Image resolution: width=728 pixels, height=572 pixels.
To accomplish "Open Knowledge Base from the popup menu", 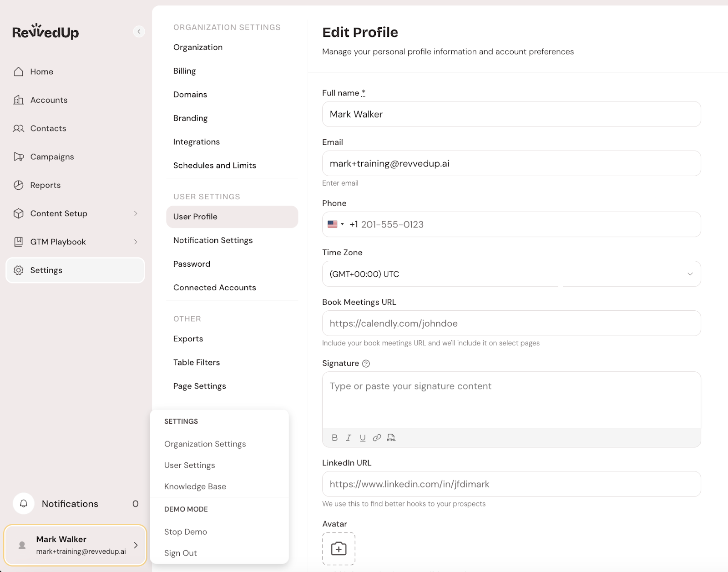I will 195,486.
